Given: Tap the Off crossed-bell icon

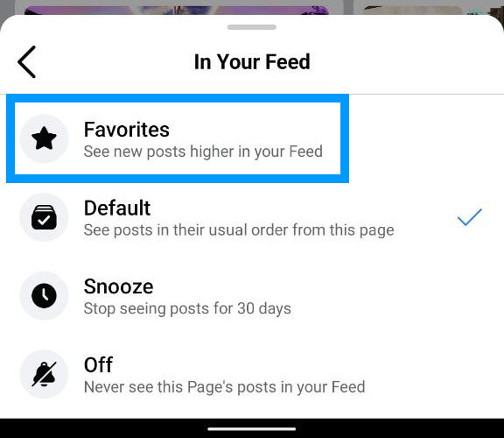Looking at the screenshot, I should pos(44,374).
